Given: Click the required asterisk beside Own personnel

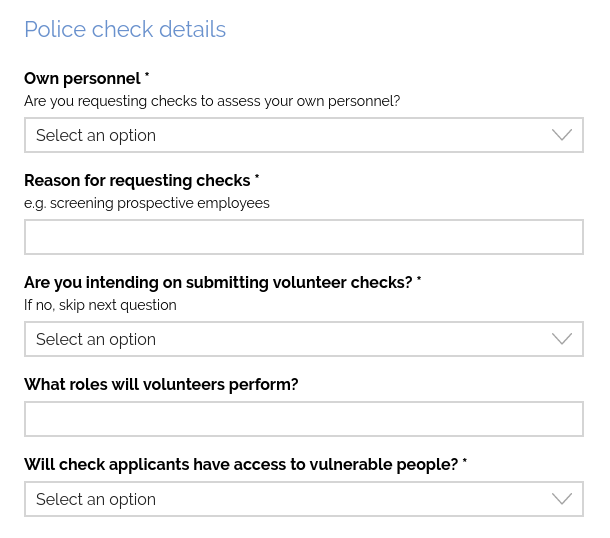Looking at the screenshot, I should pyautogui.click(x=147, y=76).
